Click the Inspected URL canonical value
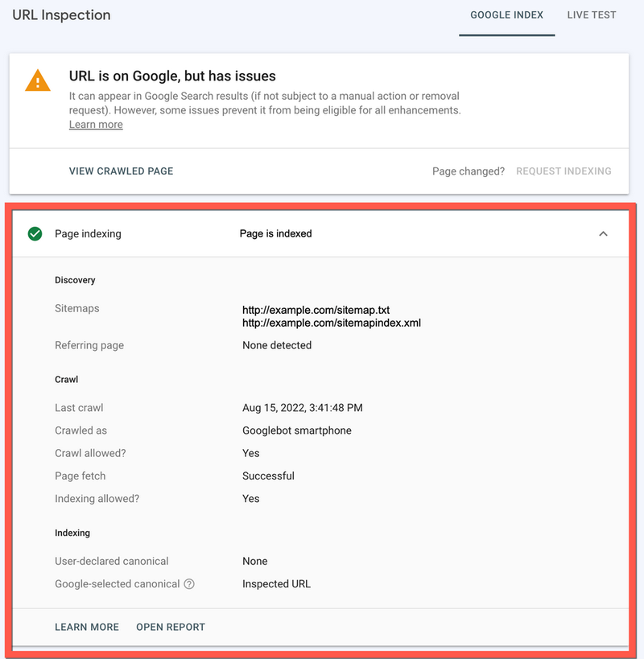The width and height of the screenshot is (644, 659). coord(276,584)
